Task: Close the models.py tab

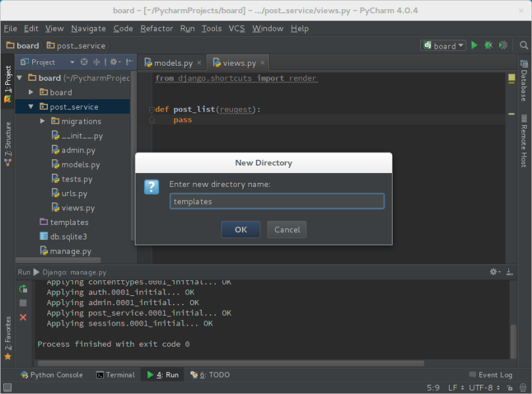Action: coord(199,62)
